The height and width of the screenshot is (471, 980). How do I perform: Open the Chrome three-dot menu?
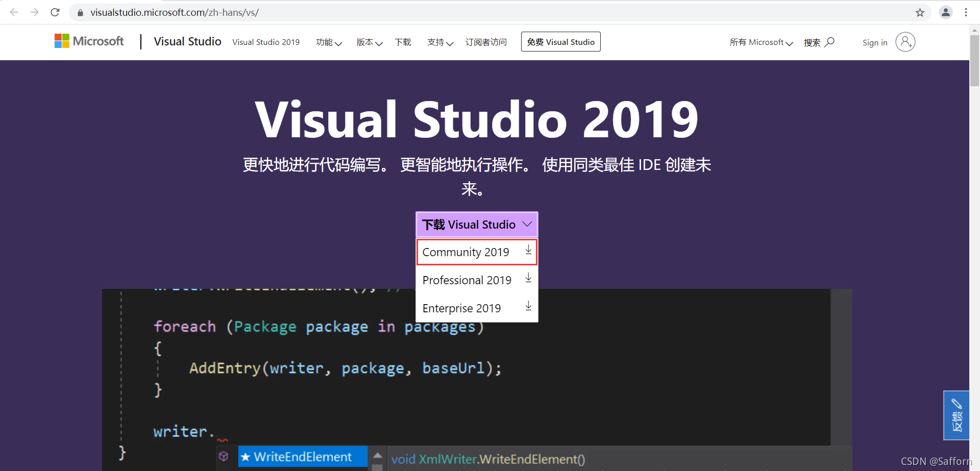(966, 12)
